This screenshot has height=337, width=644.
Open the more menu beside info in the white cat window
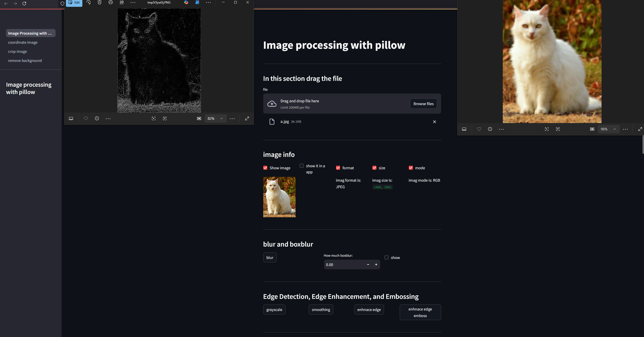click(501, 129)
